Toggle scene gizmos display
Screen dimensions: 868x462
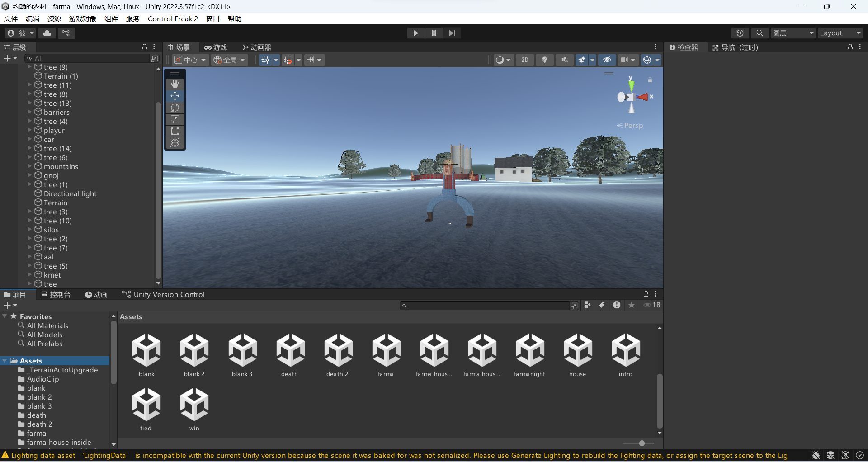point(647,60)
